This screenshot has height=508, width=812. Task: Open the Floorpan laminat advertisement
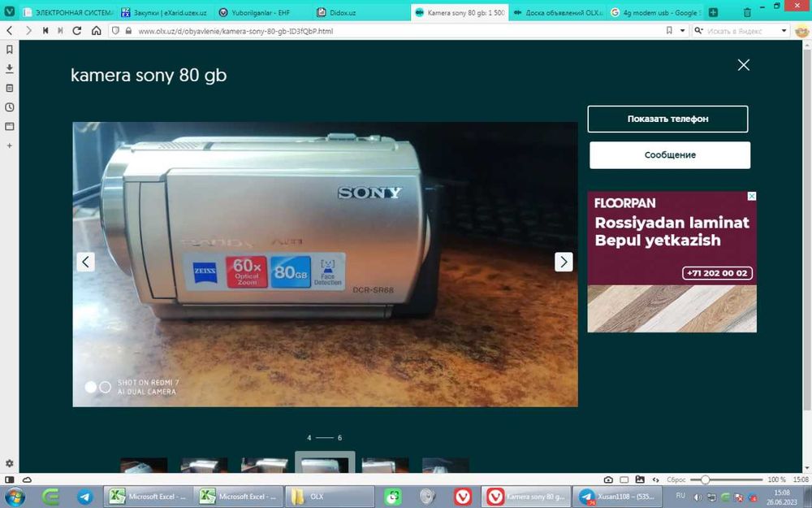(672, 262)
